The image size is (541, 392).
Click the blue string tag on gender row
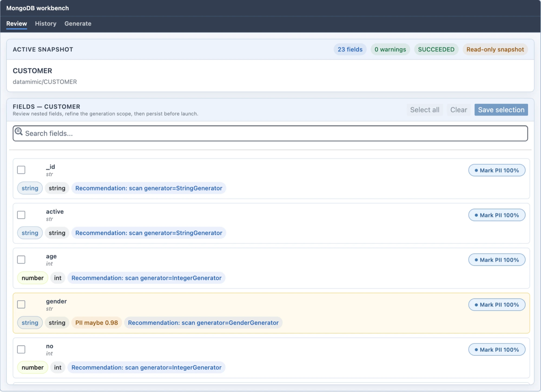(30, 323)
